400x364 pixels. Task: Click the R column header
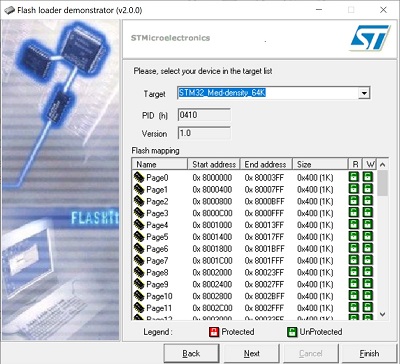click(x=355, y=164)
